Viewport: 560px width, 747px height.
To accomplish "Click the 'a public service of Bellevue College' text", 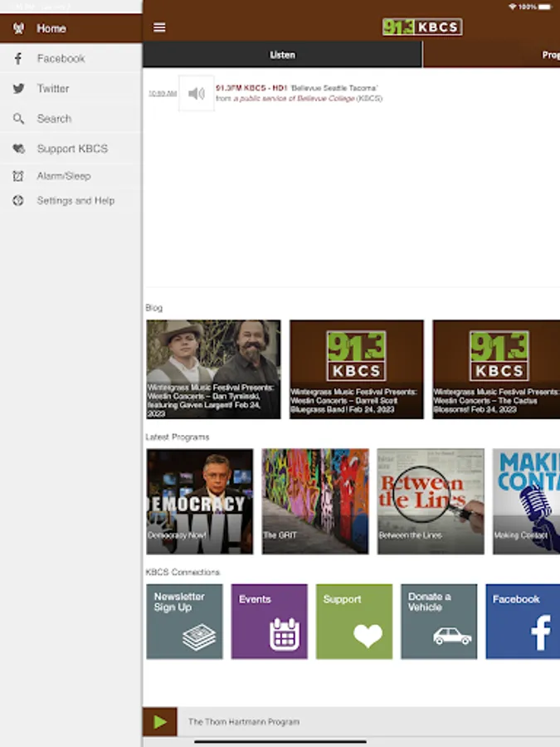I will tap(295, 98).
